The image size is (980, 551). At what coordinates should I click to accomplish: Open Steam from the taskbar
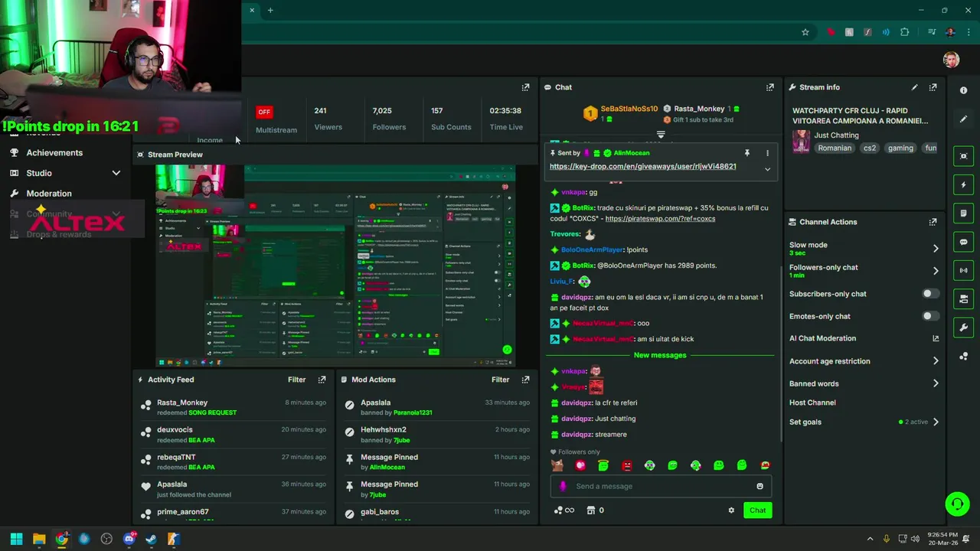click(x=151, y=539)
